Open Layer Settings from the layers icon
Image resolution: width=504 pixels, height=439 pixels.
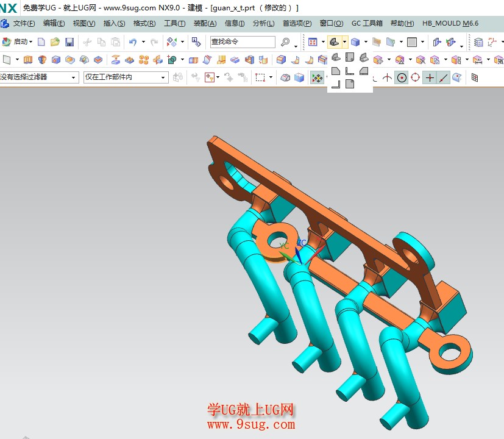pyautogui.click(x=478, y=42)
